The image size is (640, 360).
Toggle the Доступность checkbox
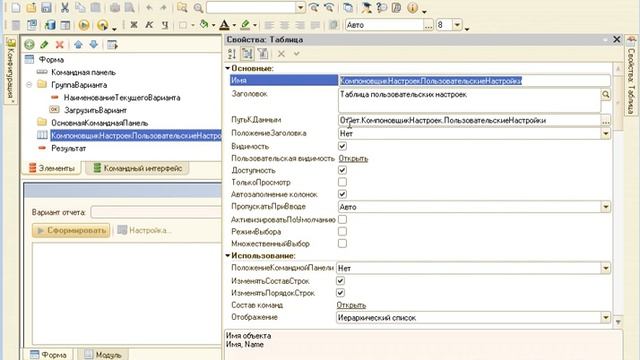(342, 170)
